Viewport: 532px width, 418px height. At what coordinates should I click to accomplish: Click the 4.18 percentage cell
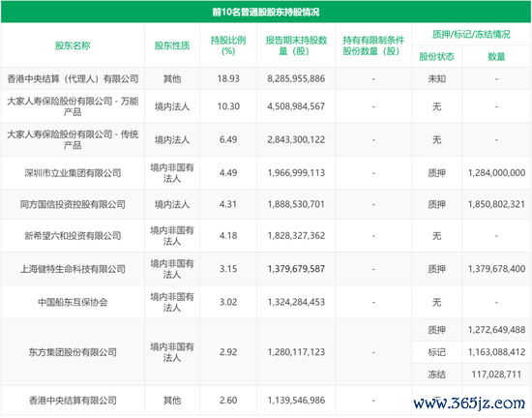(x=228, y=235)
